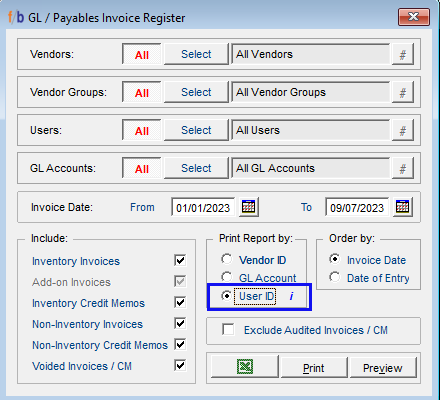Click the # button beside All Users
This screenshot has width=440, height=400.
[x=403, y=130]
